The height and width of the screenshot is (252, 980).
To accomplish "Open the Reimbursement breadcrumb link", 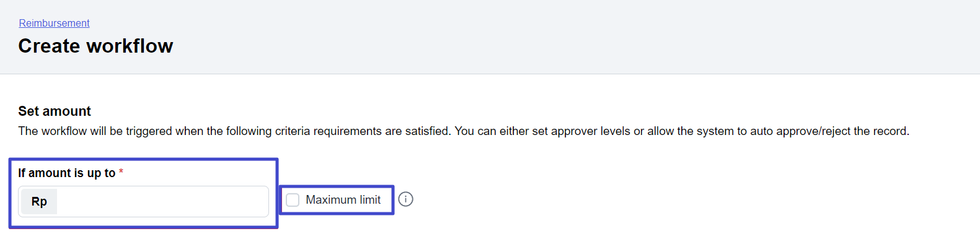I will (54, 23).
